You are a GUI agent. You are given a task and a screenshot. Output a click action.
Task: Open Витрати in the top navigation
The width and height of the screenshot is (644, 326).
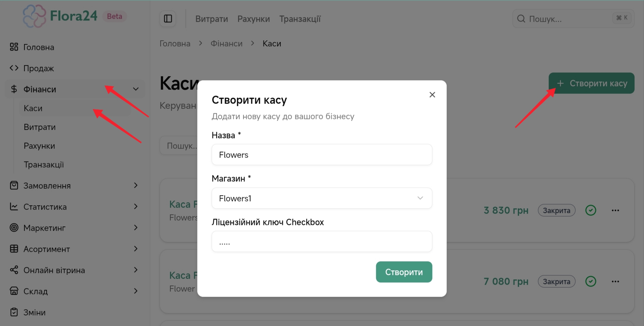[x=212, y=19]
